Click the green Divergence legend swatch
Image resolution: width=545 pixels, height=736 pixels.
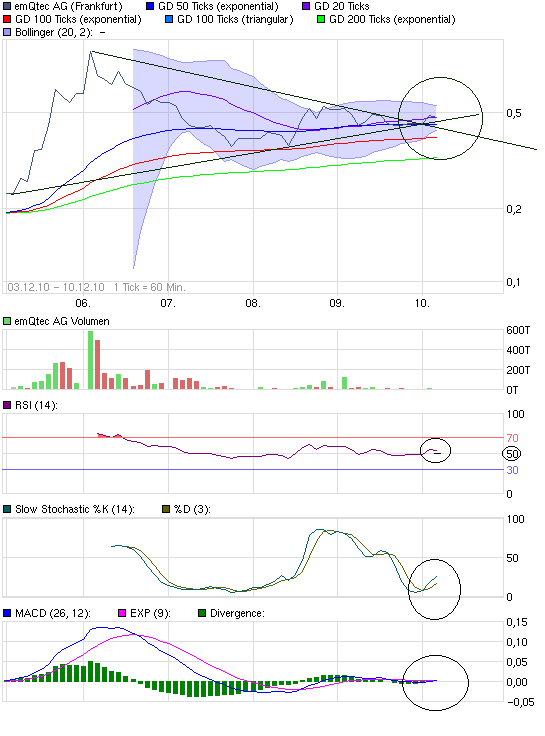point(202,613)
